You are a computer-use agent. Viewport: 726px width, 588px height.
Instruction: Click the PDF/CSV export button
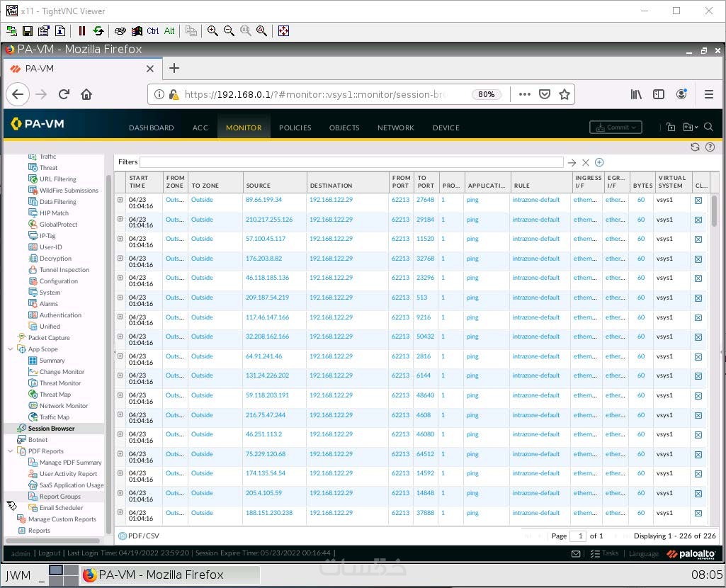(x=139, y=536)
